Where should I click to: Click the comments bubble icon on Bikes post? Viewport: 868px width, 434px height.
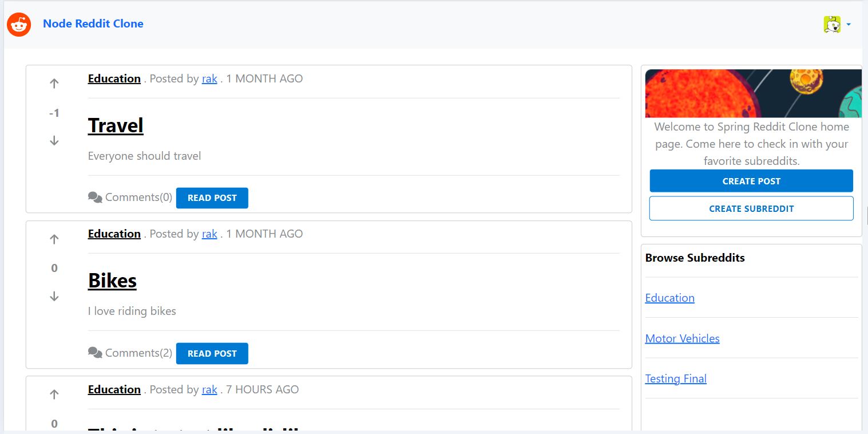(95, 353)
